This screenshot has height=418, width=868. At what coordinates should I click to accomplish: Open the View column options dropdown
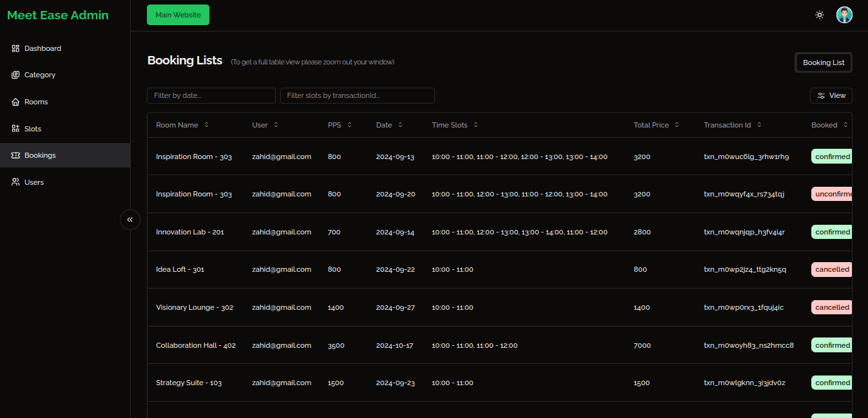[x=831, y=95]
